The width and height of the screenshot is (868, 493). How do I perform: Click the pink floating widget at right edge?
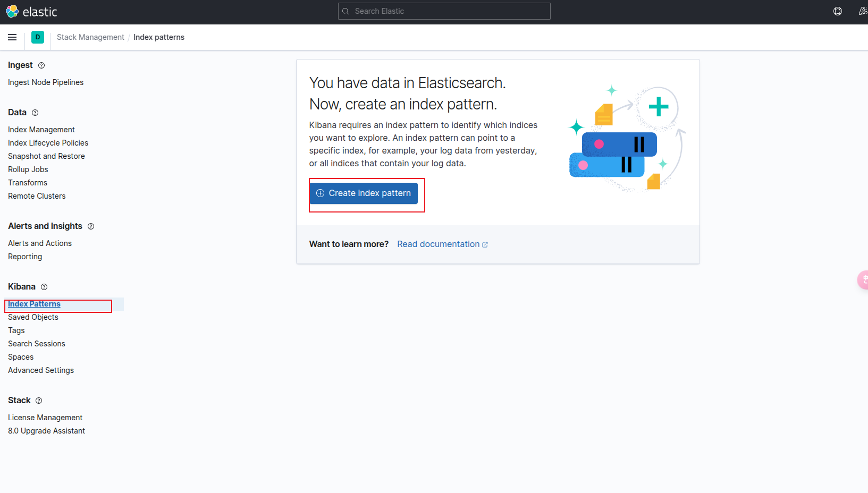tap(863, 280)
